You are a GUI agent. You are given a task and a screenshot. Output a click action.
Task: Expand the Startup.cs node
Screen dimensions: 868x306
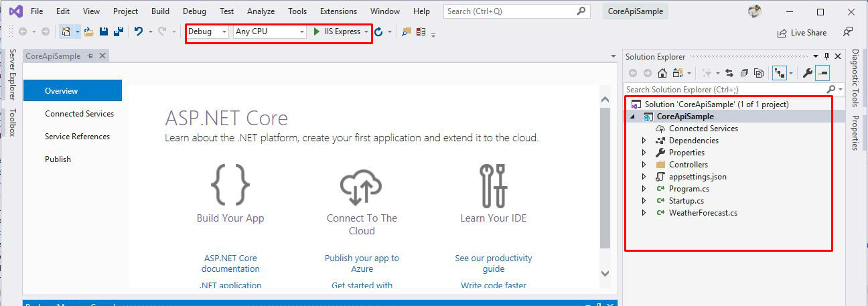tap(644, 201)
